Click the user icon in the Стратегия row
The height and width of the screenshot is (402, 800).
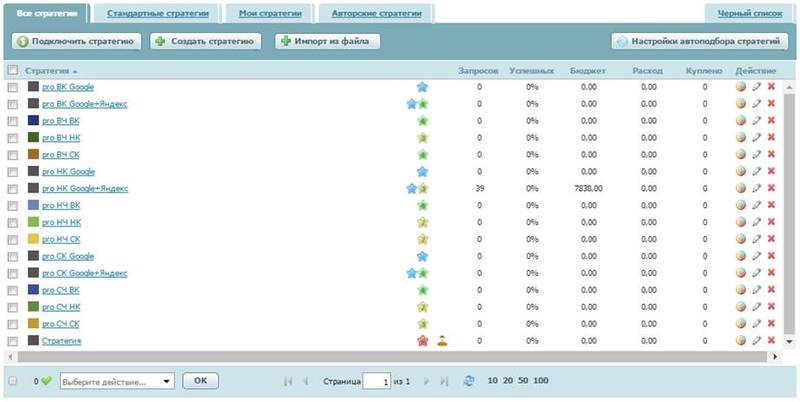(x=442, y=341)
